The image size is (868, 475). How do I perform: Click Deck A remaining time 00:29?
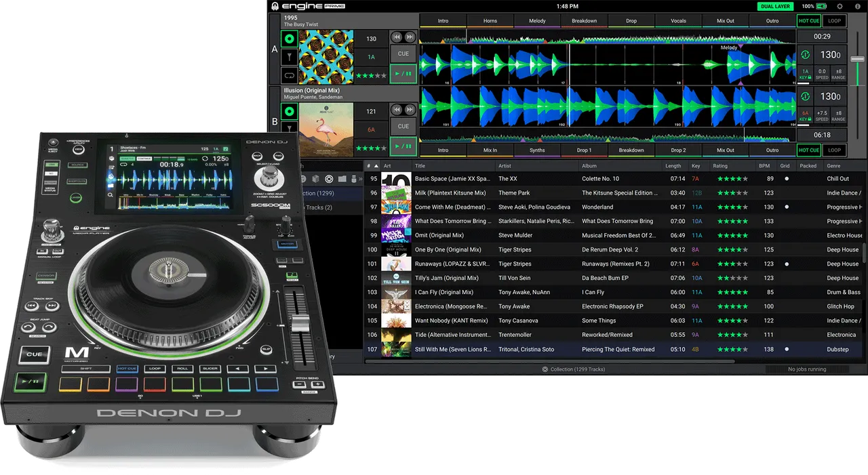pos(822,37)
